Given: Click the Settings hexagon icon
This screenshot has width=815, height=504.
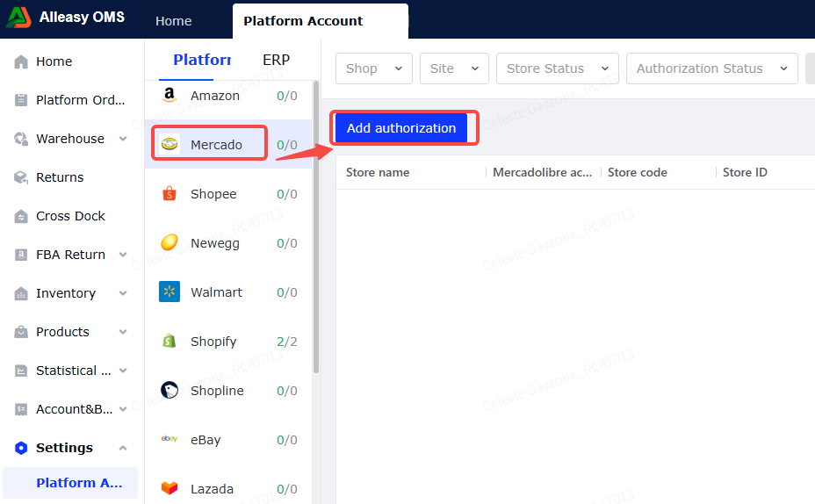Looking at the screenshot, I should [x=21, y=448].
